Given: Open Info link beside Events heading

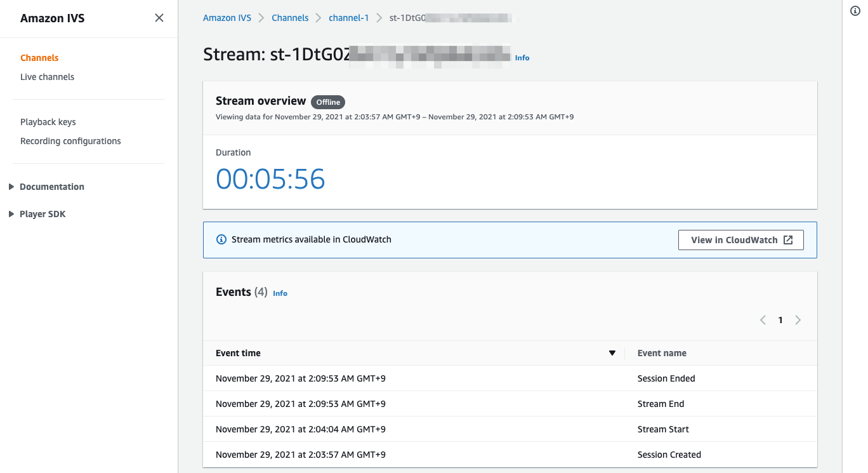Looking at the screenshot, I should tap(280, 293).
